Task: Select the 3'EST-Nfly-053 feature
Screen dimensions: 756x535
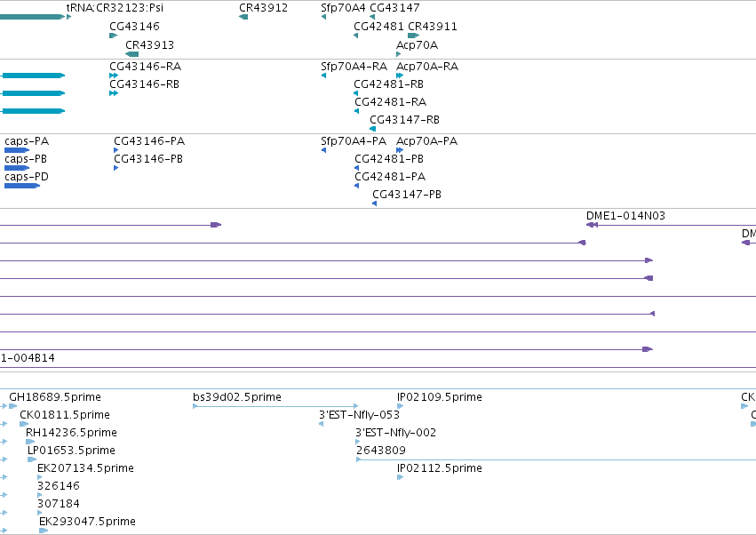Action: pos(359,415)
